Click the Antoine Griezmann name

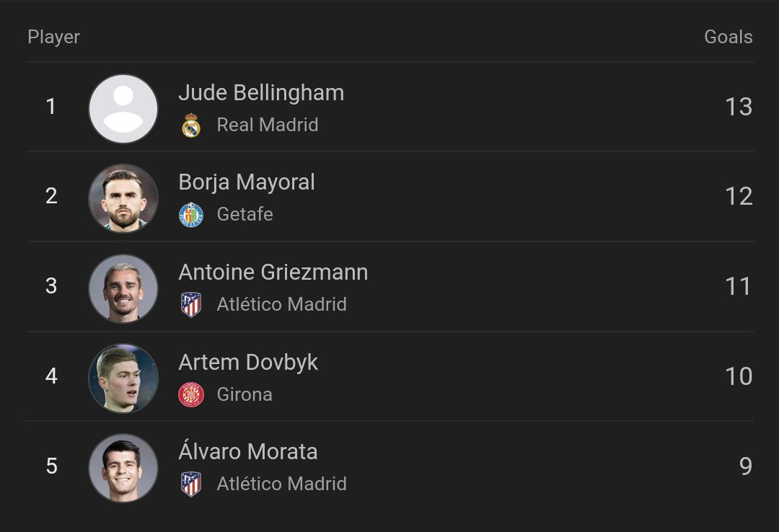(273, 272)
